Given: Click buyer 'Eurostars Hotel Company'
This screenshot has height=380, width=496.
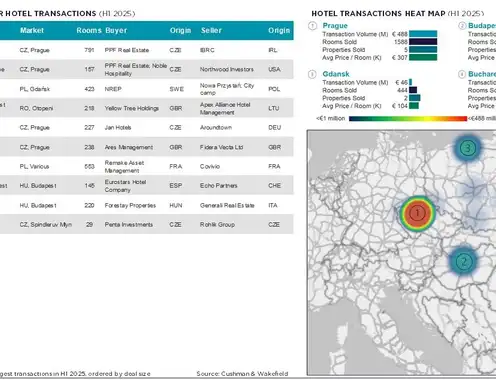Looking at the screenshot, I should (x=125, y=186).
